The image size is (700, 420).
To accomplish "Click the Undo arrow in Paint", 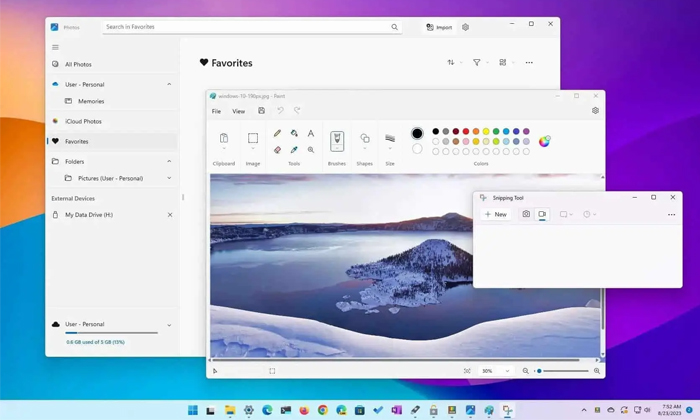I will point(280,111).
